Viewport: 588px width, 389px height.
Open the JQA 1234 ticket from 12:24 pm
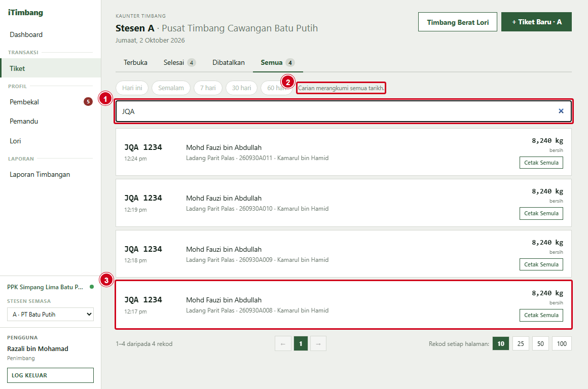point(344,152)
